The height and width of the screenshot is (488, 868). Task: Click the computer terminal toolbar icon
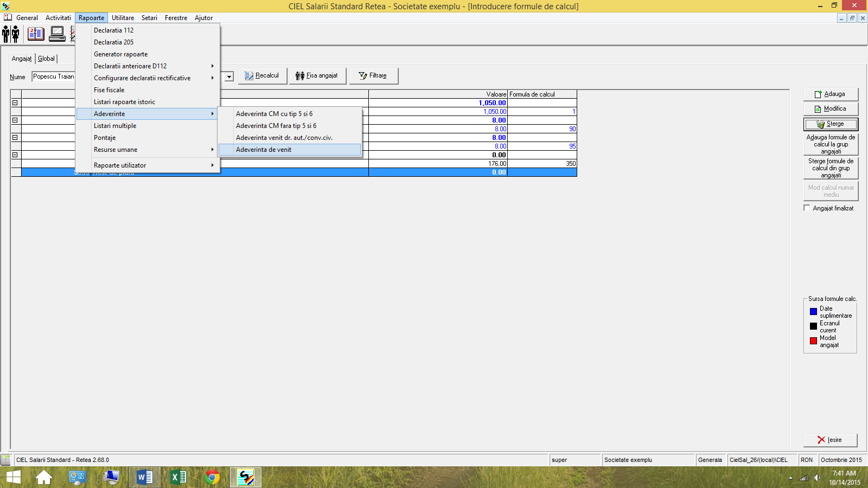click(x=57, y=34)
